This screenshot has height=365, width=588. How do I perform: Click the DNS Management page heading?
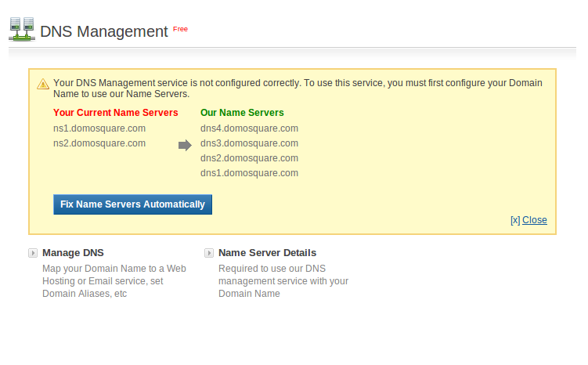tap(103, 32)
